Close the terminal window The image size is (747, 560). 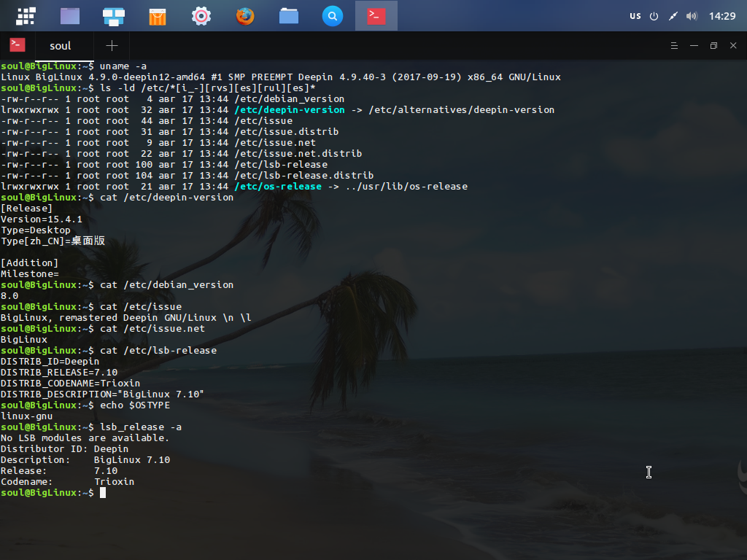click(733, 46)
